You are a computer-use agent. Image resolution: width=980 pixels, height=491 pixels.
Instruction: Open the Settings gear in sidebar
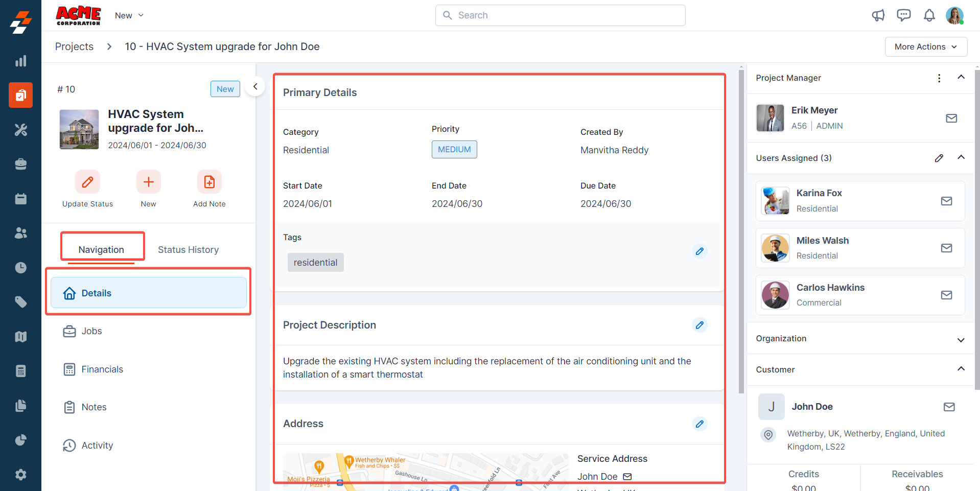point(20,475)
